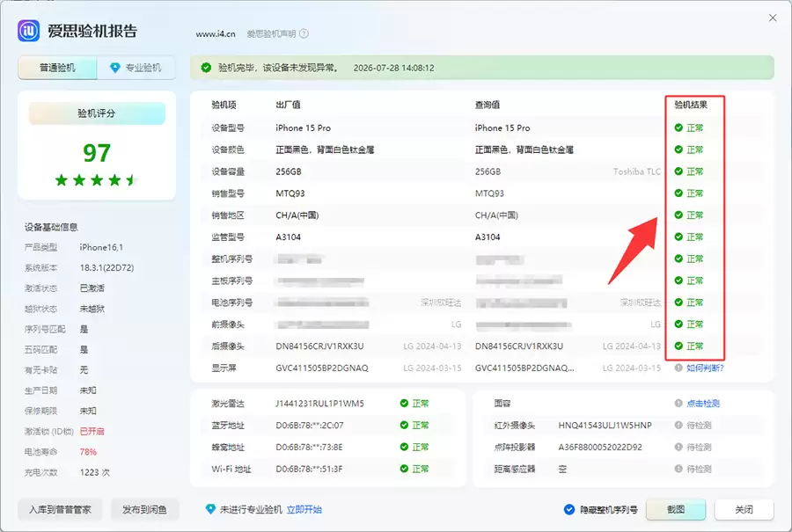Click the green check for 监管型号 row

click(678, 237)
